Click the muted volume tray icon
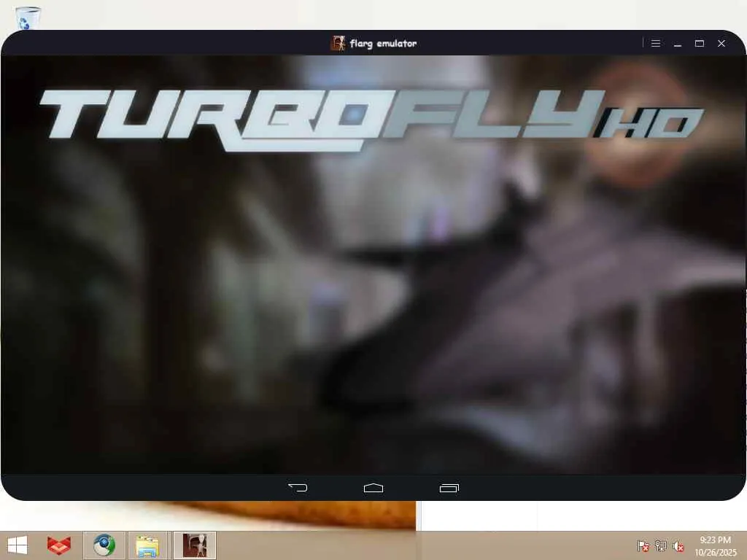Screen dimensions: 747x560 (678, 545)
